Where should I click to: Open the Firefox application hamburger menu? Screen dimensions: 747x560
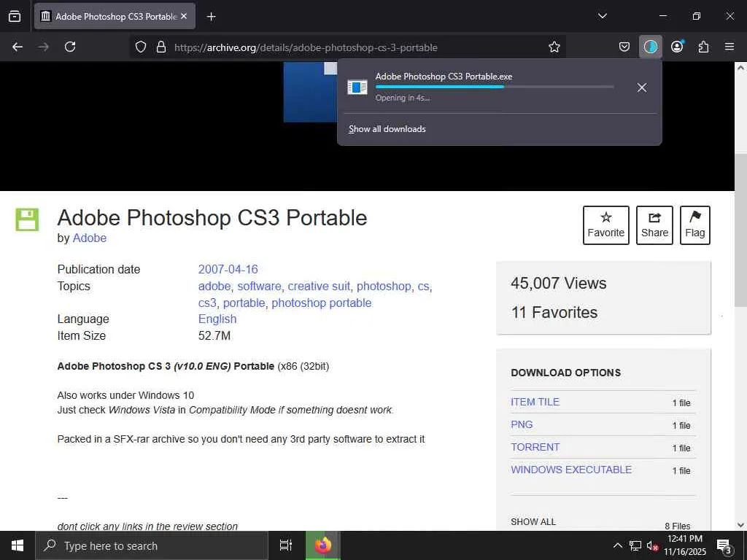pyautogui.click(x=729, y=47)
